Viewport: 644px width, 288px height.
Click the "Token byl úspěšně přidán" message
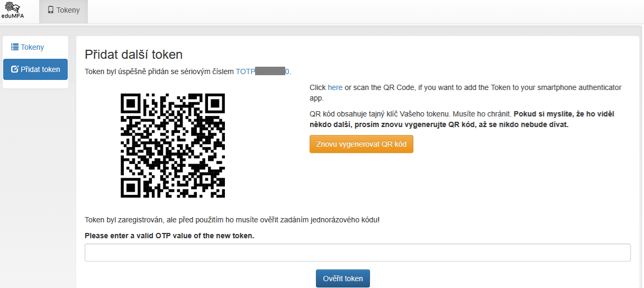pos(159,71)
